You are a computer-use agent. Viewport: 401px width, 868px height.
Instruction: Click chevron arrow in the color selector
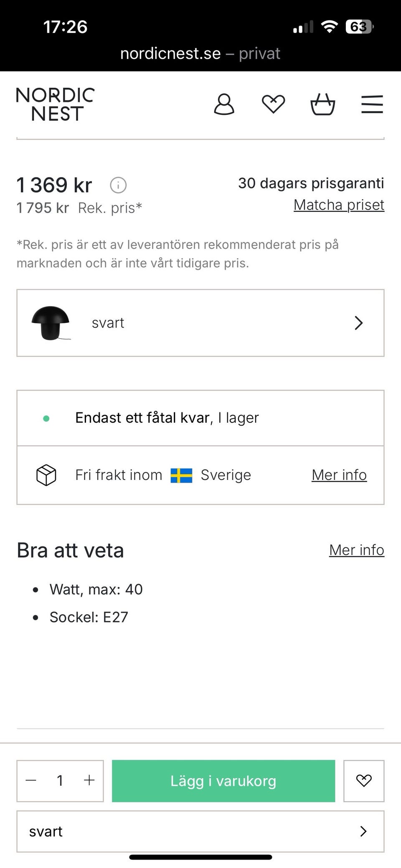point(358,323)
